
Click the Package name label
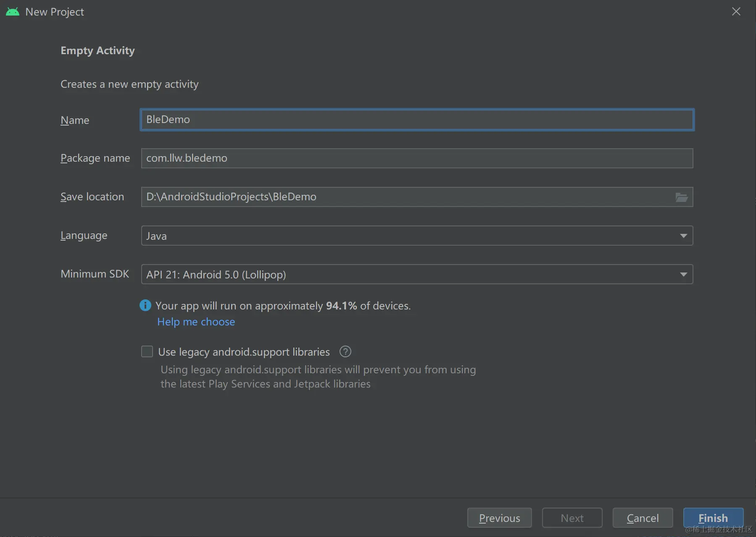pyautogui.click(x=95, y=158)
